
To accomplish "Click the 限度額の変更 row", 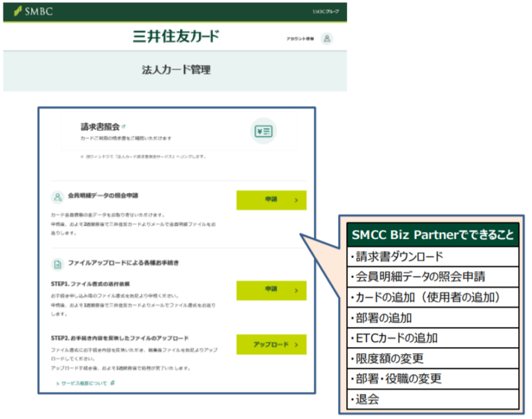I will [432, 358].
